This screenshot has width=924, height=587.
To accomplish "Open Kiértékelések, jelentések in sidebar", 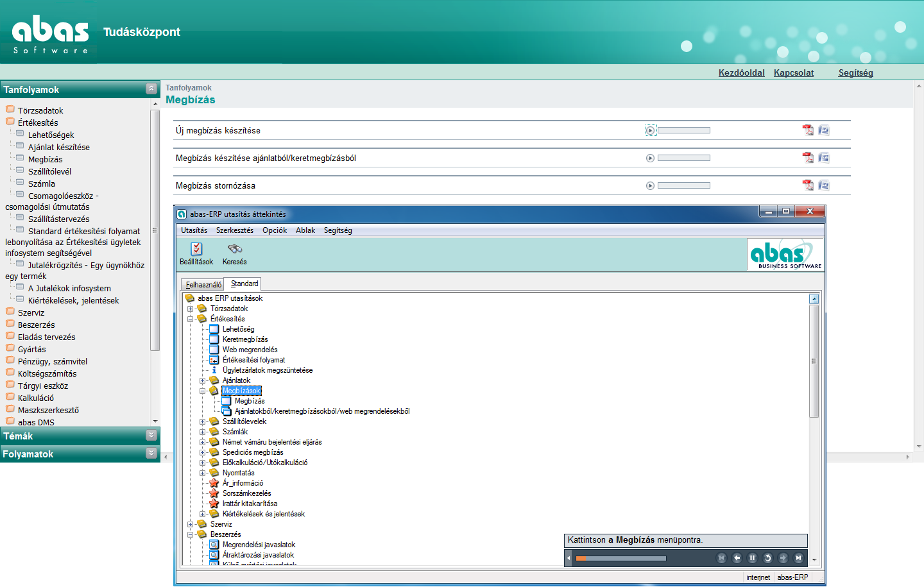I will point(73,300).
